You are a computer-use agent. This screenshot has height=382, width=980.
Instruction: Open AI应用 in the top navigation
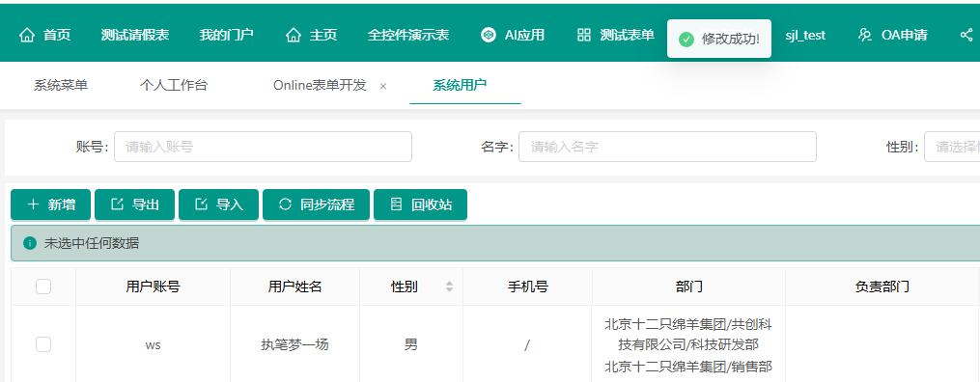point(513,35)
